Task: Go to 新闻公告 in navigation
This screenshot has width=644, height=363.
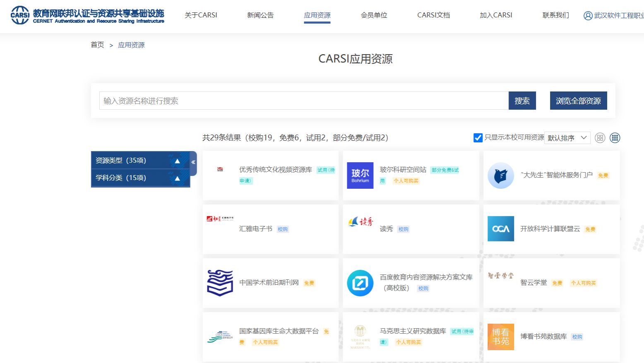Action: pos(260,15)
